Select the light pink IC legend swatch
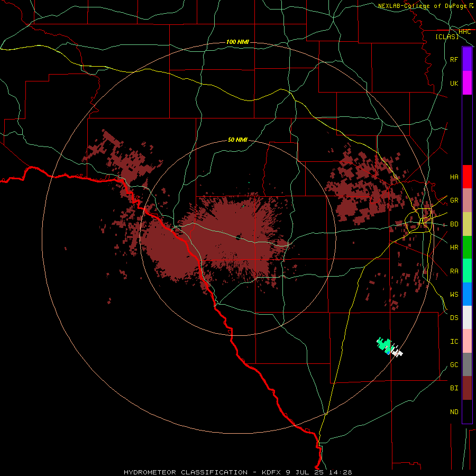The image size is (476, 476). tap(467, 341)
